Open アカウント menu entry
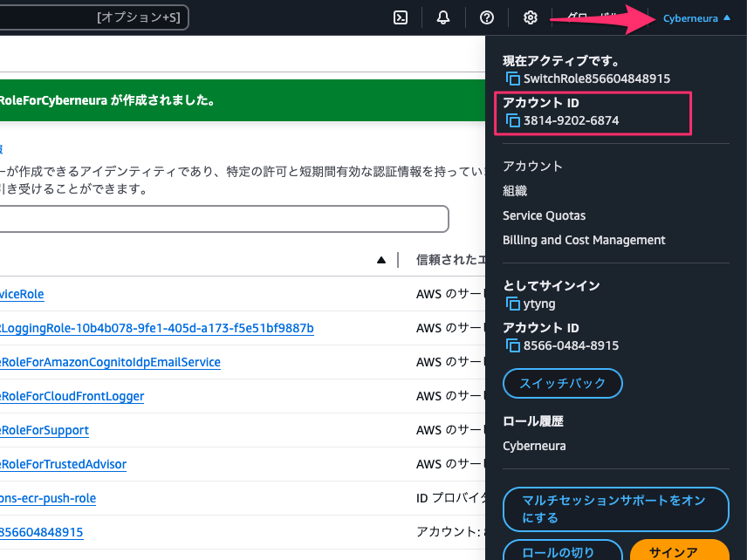Image resolution: width=747 pixels, height=560 pixels. coord(532,167)
